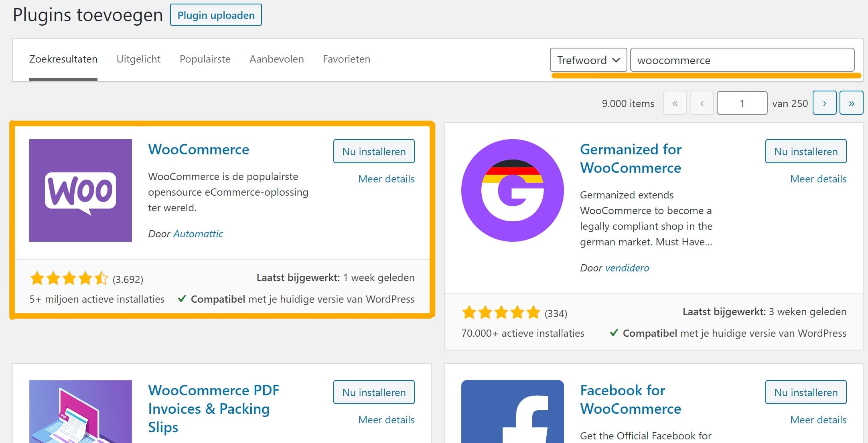Open Meer details for PDF Invoices plugin
This screenshot has height=443, width=868.
[386, 420]
